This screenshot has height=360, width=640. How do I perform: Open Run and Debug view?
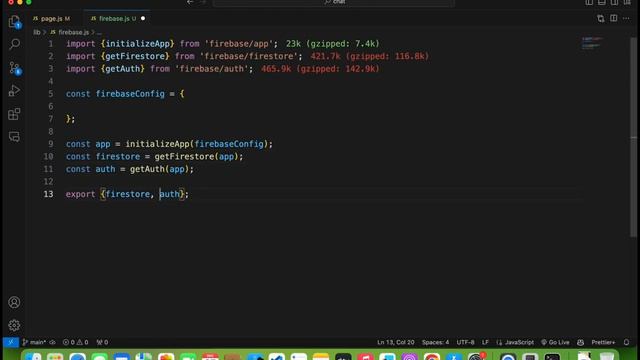(x=14, y=91)
